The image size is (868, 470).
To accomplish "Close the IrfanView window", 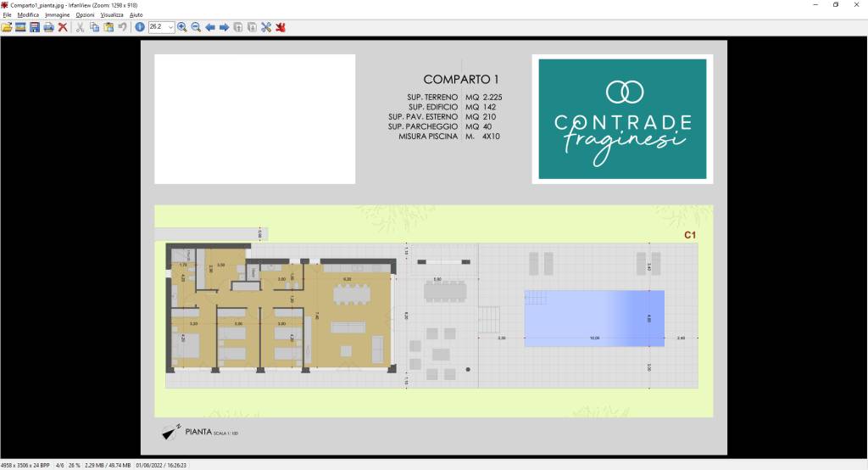I will click(856, 5).
